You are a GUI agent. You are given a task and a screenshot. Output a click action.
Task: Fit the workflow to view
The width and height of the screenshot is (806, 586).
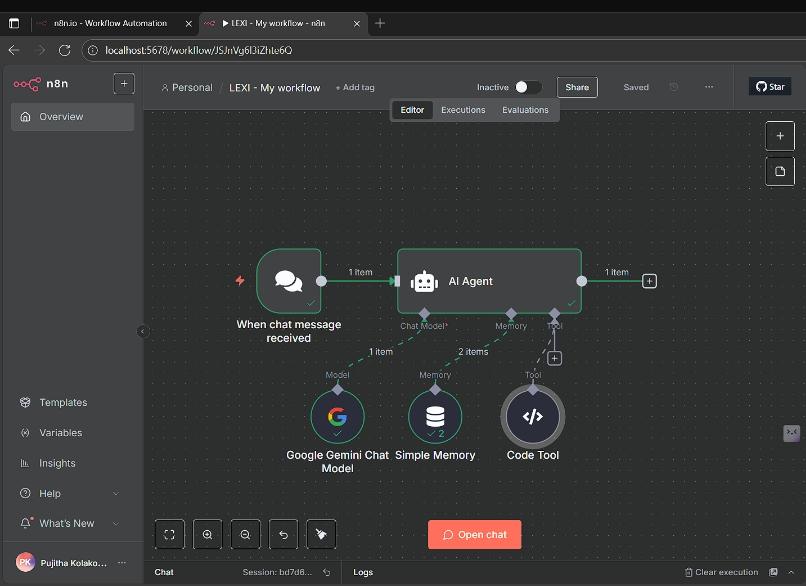(169, 535)
